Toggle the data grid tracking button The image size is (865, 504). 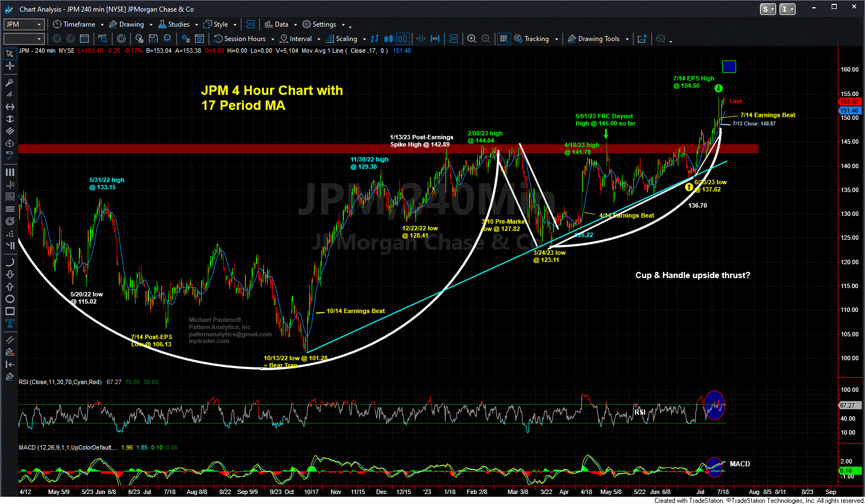504,39
